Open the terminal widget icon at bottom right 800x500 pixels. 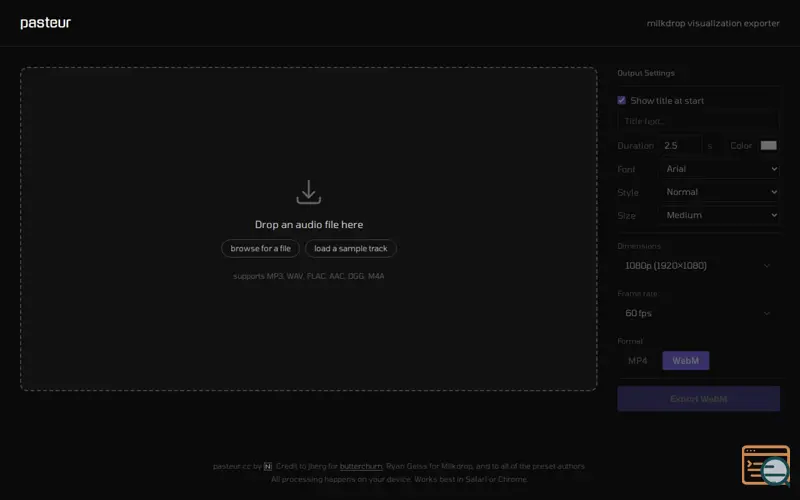[766, 465]
